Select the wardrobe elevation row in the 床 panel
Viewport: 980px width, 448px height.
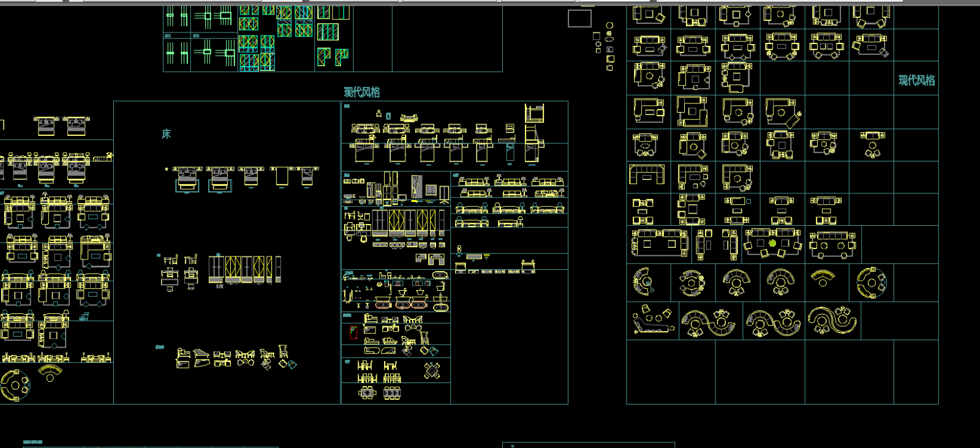(244, 270)
